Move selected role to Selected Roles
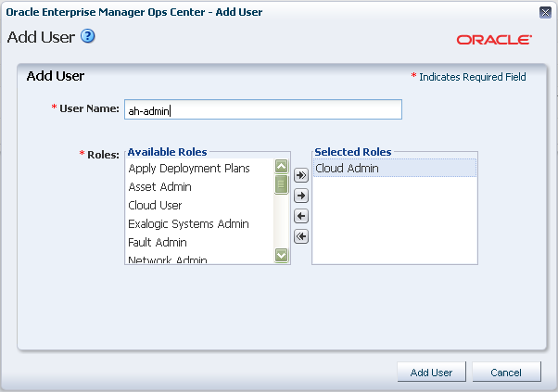This screenshot has width=558, height=392. click(301, 196)
